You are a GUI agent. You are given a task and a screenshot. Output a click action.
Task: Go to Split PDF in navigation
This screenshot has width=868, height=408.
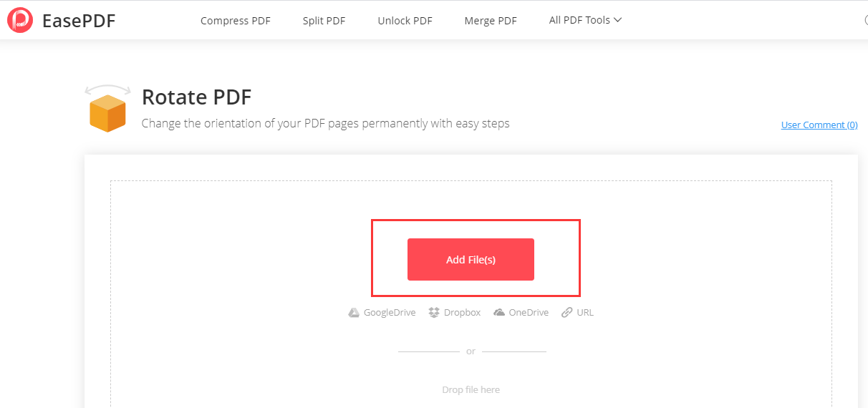click(324, 21)
